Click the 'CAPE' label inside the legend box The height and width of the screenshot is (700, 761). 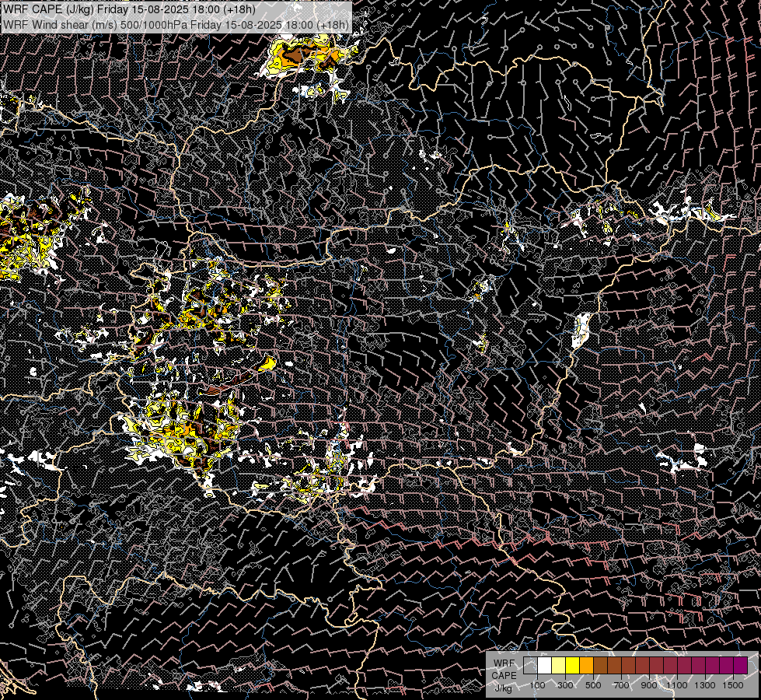tap(504, 676)
